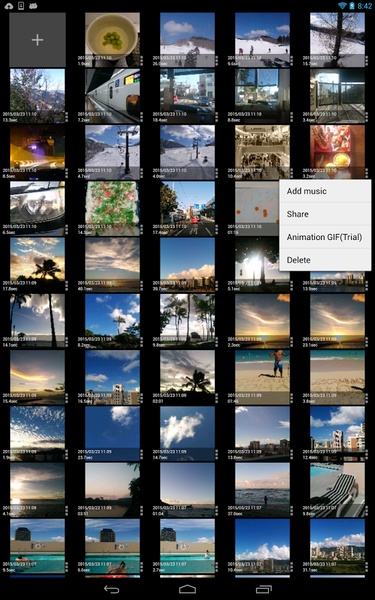Open the skiers on snowy slope thumbnail
Screen dimensions: 375x600
pos(262,40)
